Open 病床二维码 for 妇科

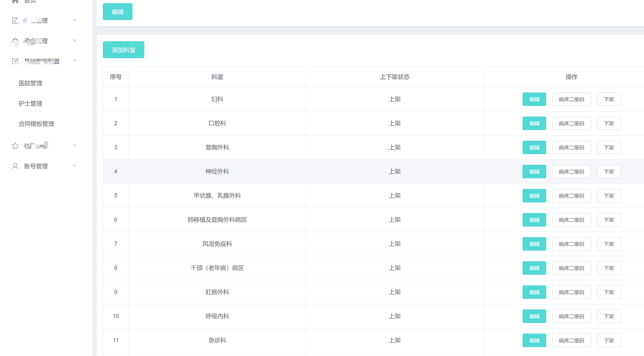[x=571, y=99]
